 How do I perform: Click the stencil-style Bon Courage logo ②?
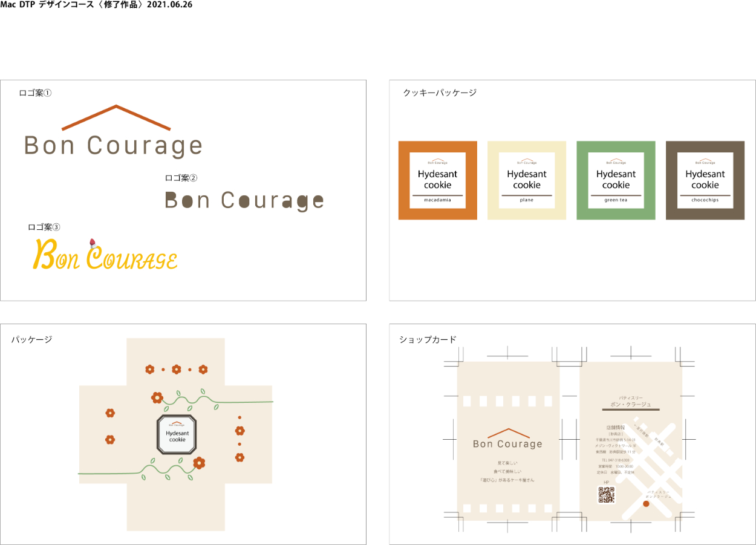[244, 201]
